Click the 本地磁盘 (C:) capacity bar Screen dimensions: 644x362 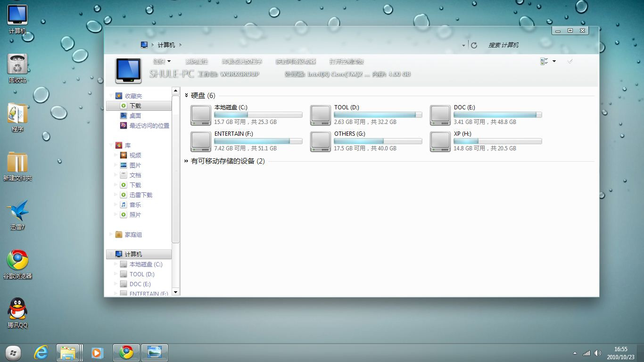coord(258,115)
